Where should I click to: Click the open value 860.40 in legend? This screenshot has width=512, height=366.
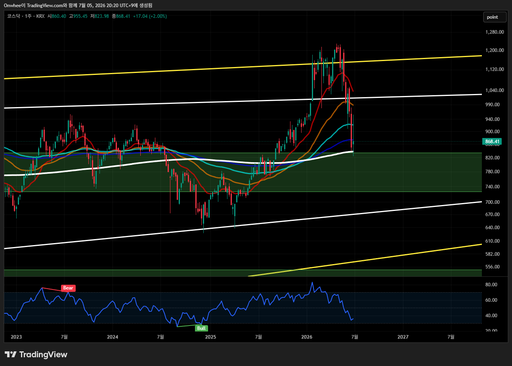[58, 16]
